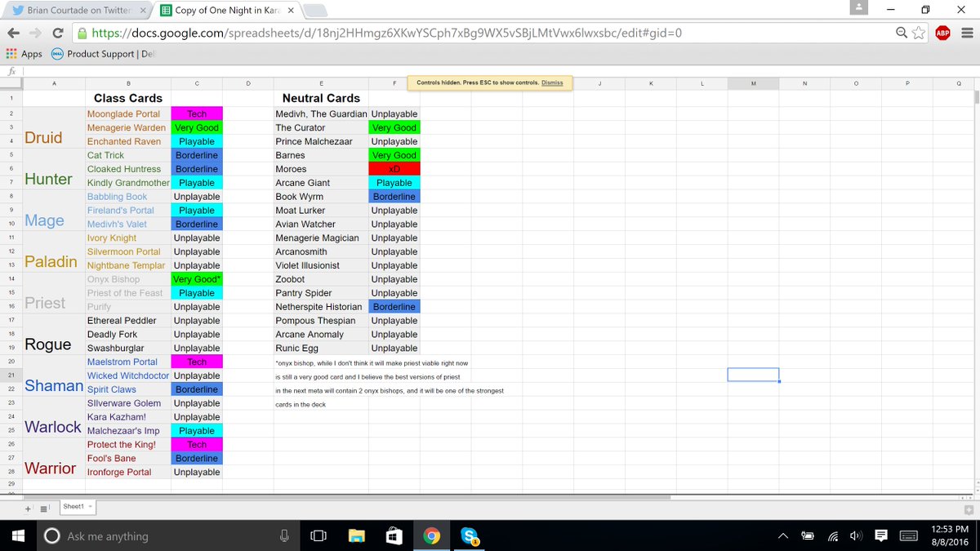Click the Explore button at bottom right corner
Screen dimensions: 980x551
(968, 509)
